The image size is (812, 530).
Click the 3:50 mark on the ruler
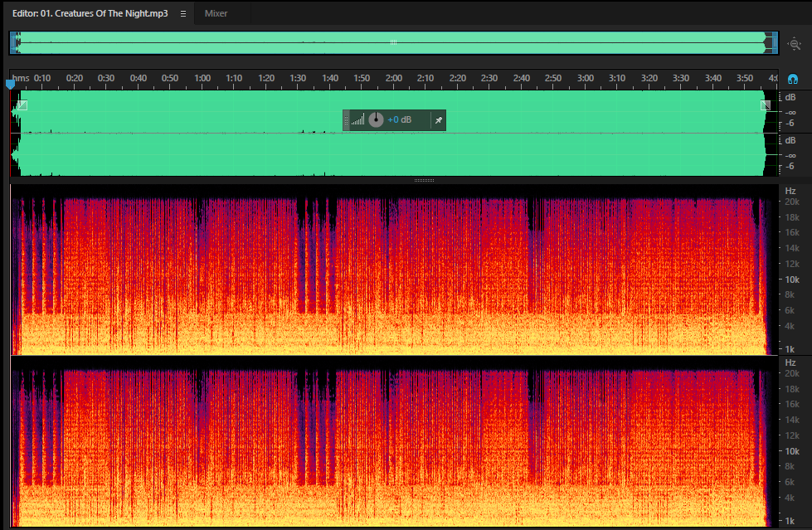tap(745, 78)
